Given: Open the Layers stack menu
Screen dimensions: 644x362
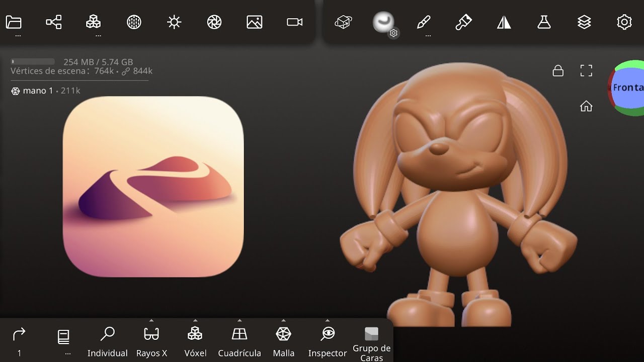Looking at the screenshot, I should tap(584, 22).
